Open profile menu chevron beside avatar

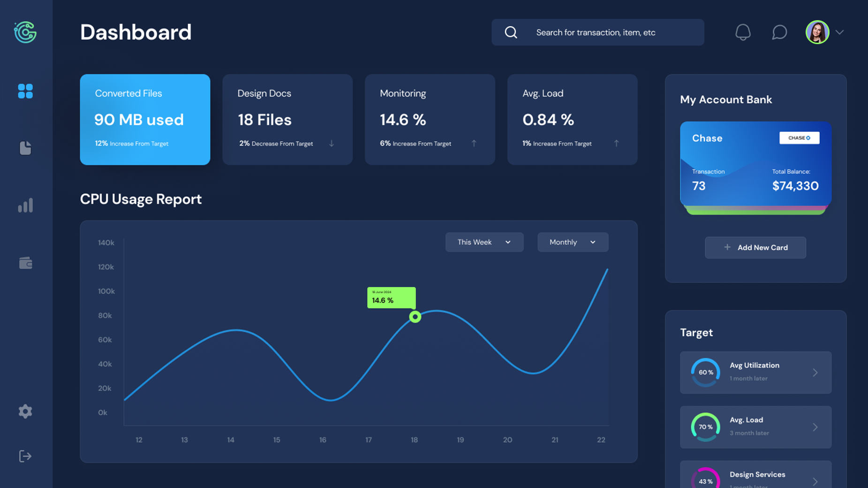pyautogui.click(x=839, y=32)
